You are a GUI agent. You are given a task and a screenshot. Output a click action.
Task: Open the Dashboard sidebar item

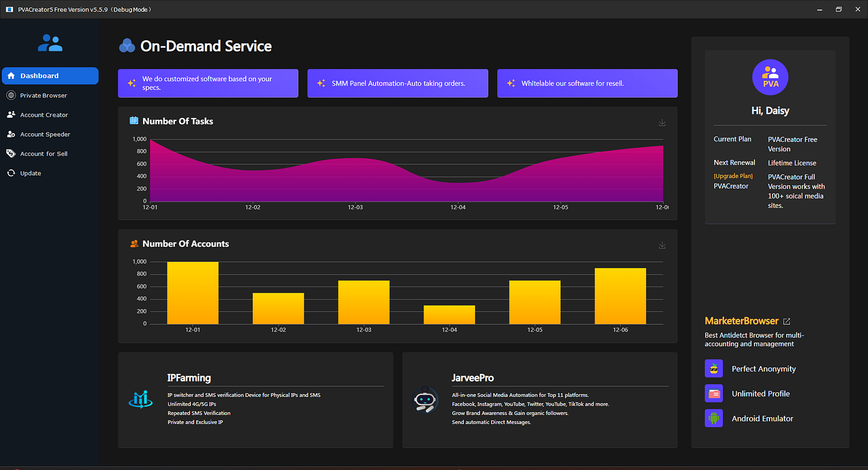(50, 76)
